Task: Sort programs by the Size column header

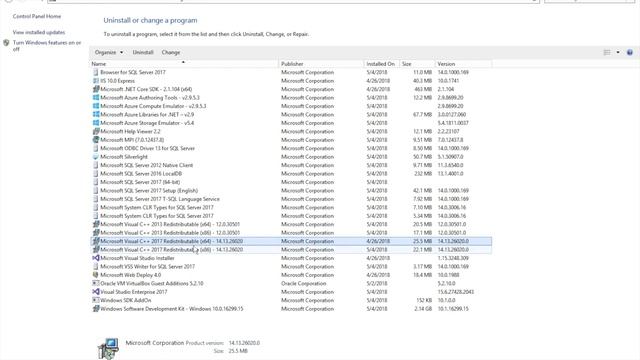Action: click(x=417, y=64)
